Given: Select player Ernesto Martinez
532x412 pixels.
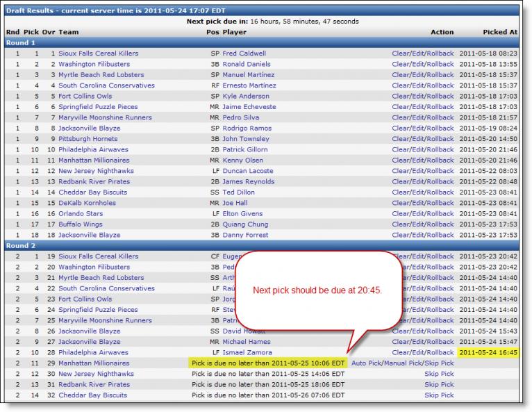Looking at the screenshot, I should [x=249, y=85].
